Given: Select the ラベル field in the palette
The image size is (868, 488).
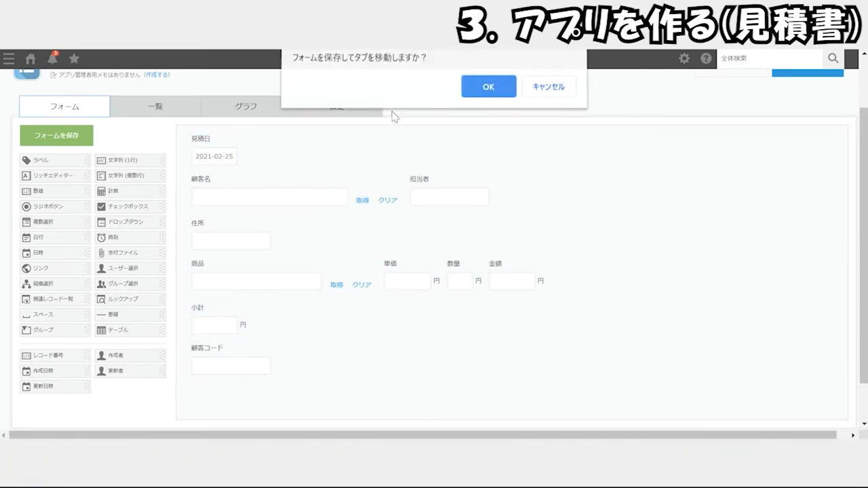Looking at the screenshot, I should point(54,161).
